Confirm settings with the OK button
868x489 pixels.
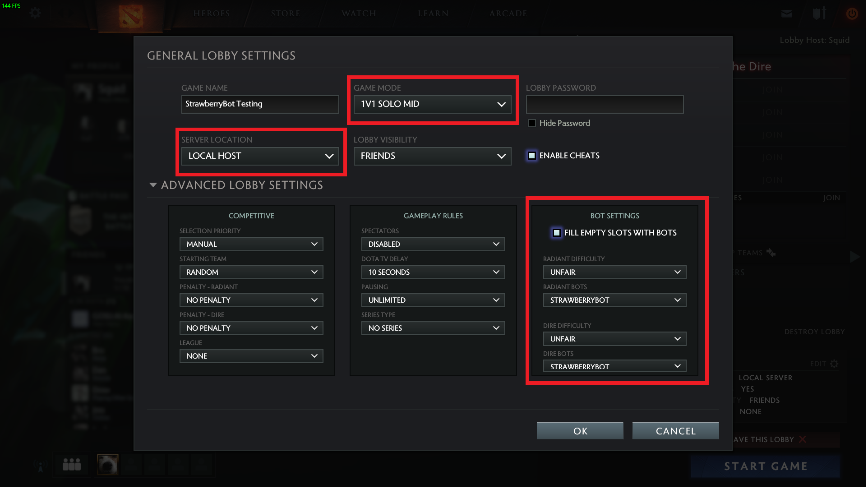point(581,432)
